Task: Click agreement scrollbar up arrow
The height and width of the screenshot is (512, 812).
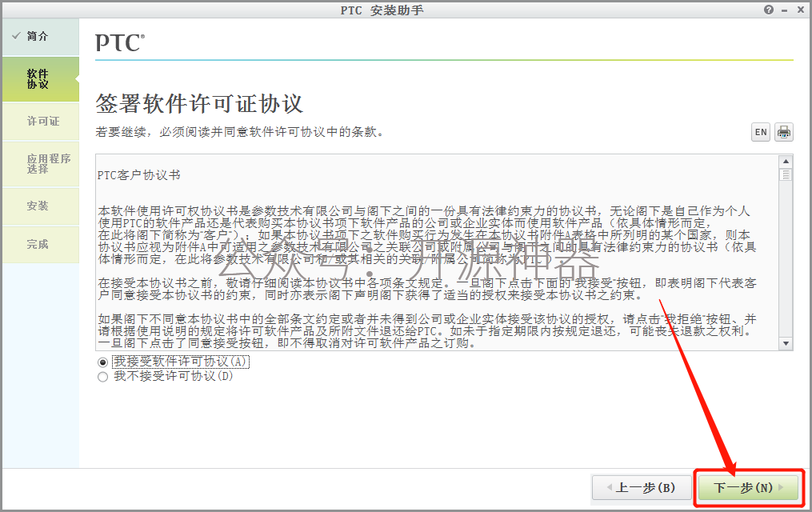Action: point(786,162)
